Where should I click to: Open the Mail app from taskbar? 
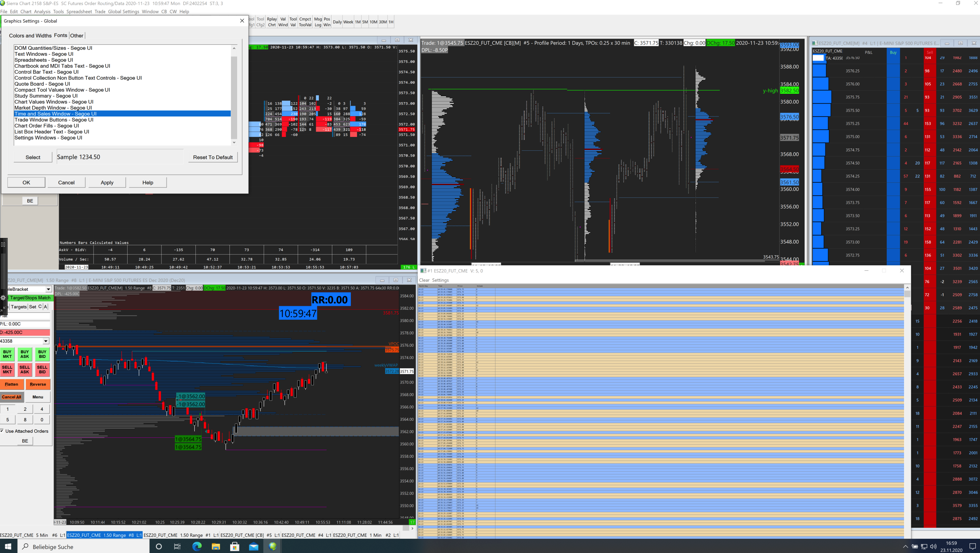(253, 546)
